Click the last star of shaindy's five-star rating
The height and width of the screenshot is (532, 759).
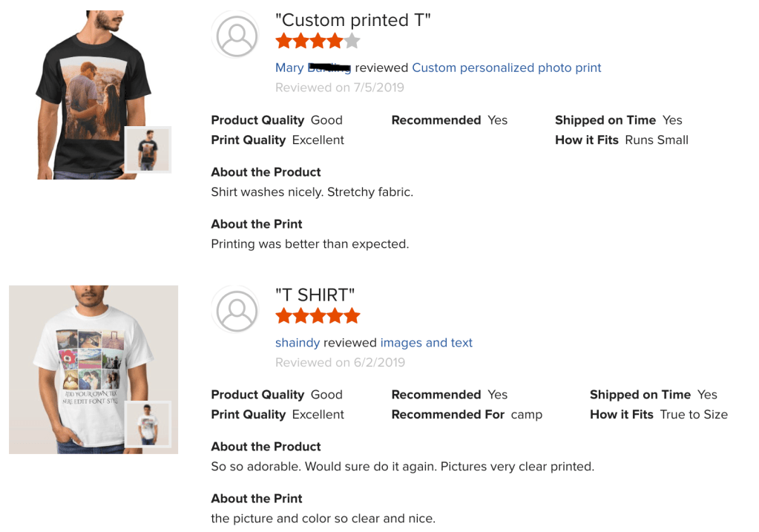pos(352,316)
